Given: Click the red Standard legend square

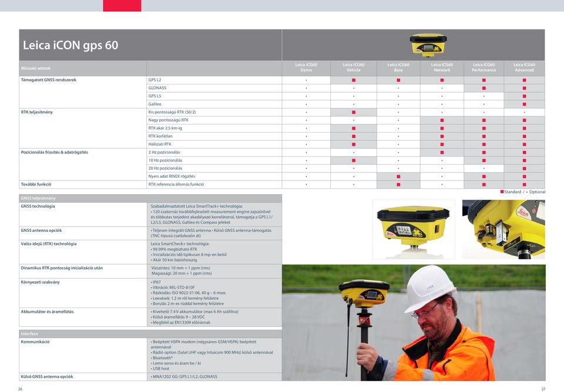Looking at the screenshot, I should tap(502, 192).
